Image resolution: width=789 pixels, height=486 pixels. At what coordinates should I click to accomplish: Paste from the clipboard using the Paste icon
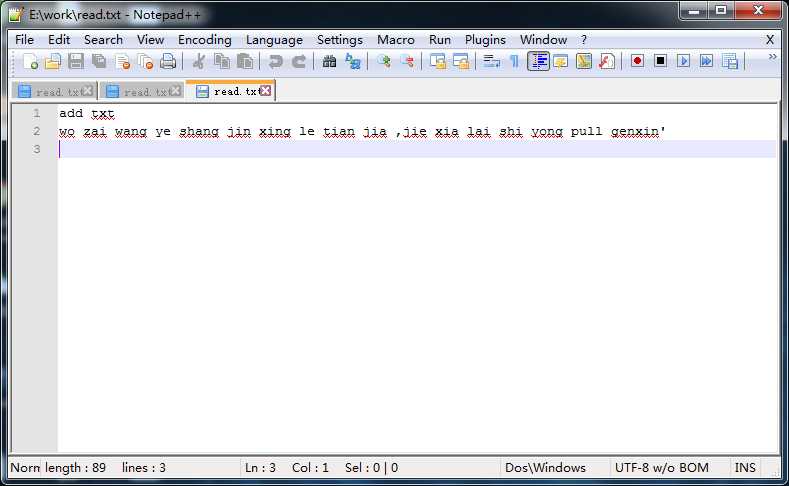coord(245,61)
